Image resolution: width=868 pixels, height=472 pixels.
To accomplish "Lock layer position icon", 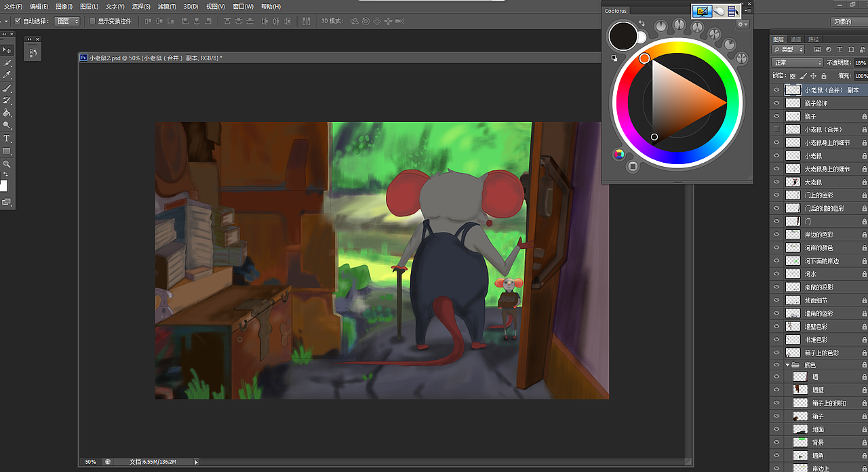I will click(813, 76).
